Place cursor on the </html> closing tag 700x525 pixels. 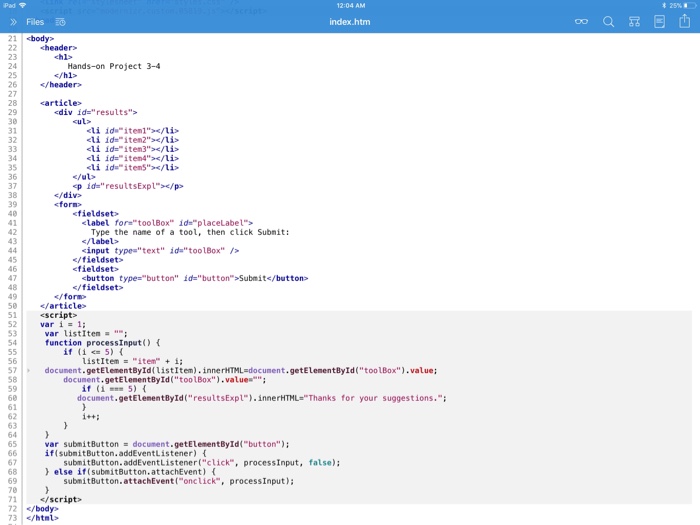click(x=42, y=518)
